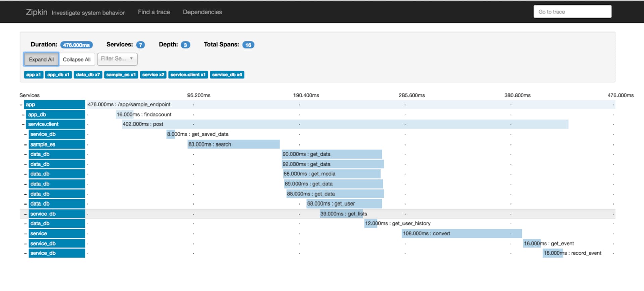This screenshot has height=291, width=644.
Task: Open the 83.000ms search span
Action: [x=233, y=144]
